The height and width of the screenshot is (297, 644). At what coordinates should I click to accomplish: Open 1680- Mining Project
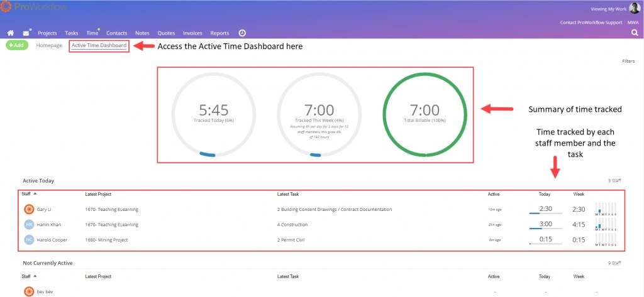(x=106, y=240)
